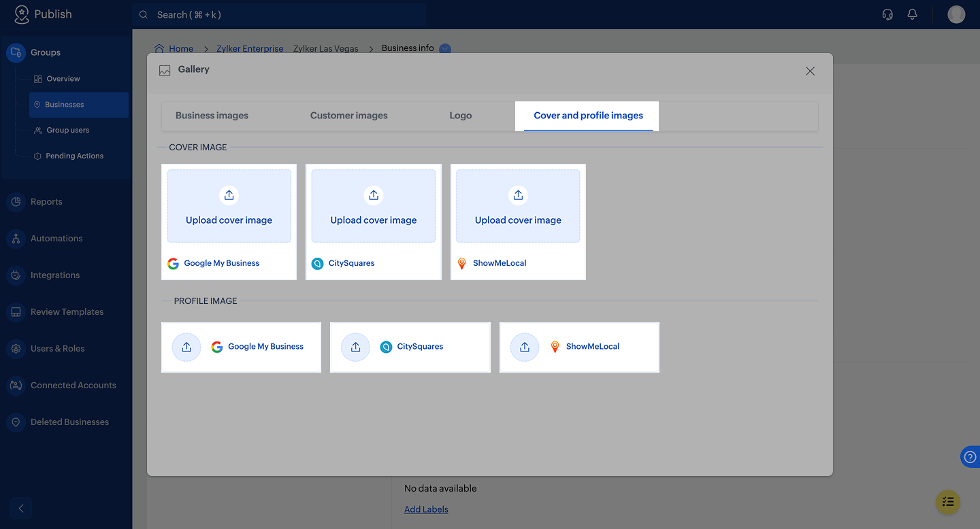This screenshot has height=529, width=980.
Task: Select Pending Actions in the sidebar
Action: point(74,156)
